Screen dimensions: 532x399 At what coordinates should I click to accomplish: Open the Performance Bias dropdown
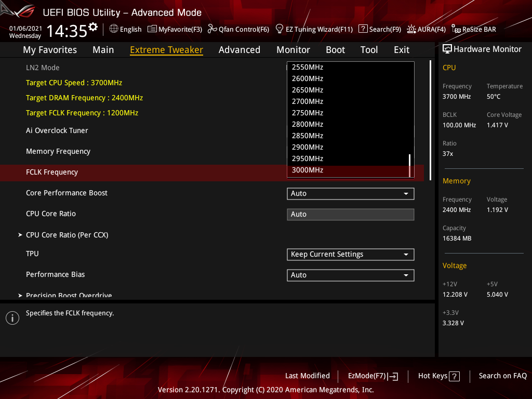point(351,275)
